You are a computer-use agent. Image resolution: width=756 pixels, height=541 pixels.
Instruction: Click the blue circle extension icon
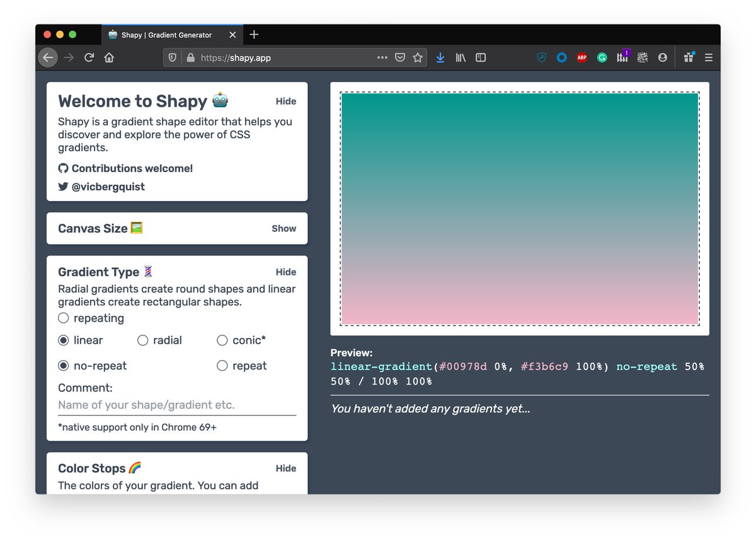point(561,57)
